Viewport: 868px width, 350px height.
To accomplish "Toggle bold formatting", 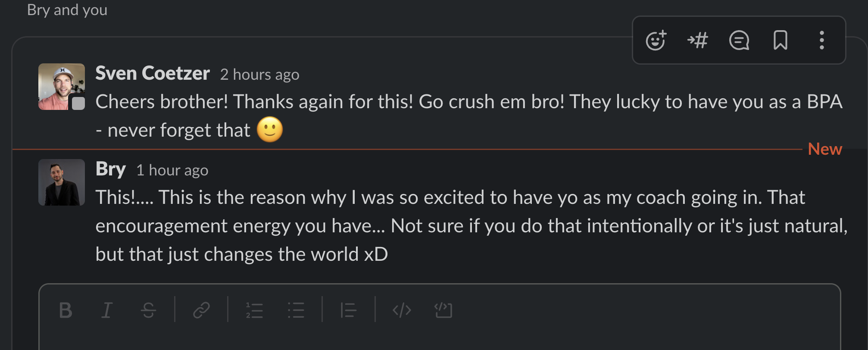I will pyautogui.click(x=65, y=310).
